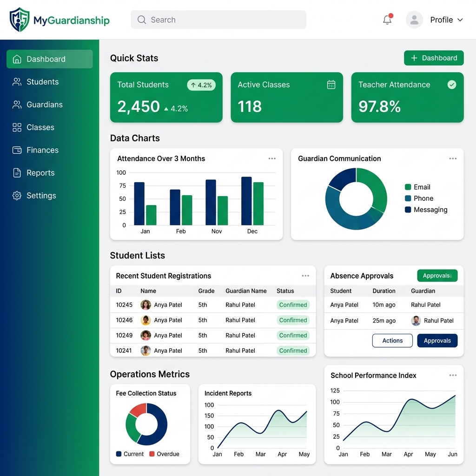Click the MyGuardianship shield logo
The height and width of the screenshot is (476, 476).
coord(20,20)
